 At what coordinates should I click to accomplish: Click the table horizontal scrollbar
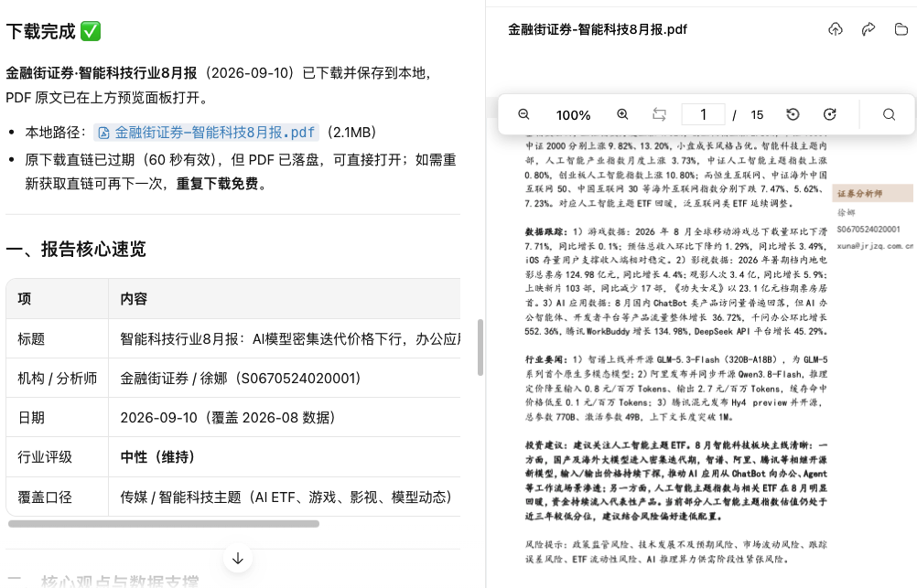(164, 524)
